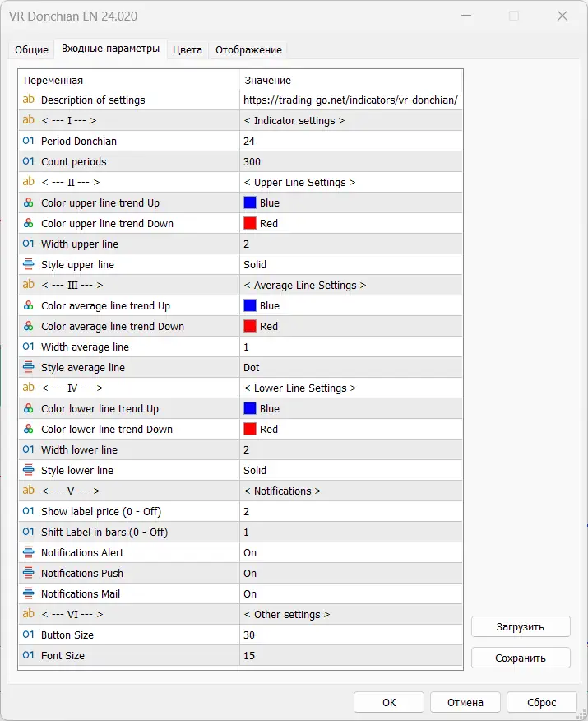Click the color wheel icon for Color average line trend Down
Image resolution: width=588 pixels, height=721 pixels.
[28, 326]
